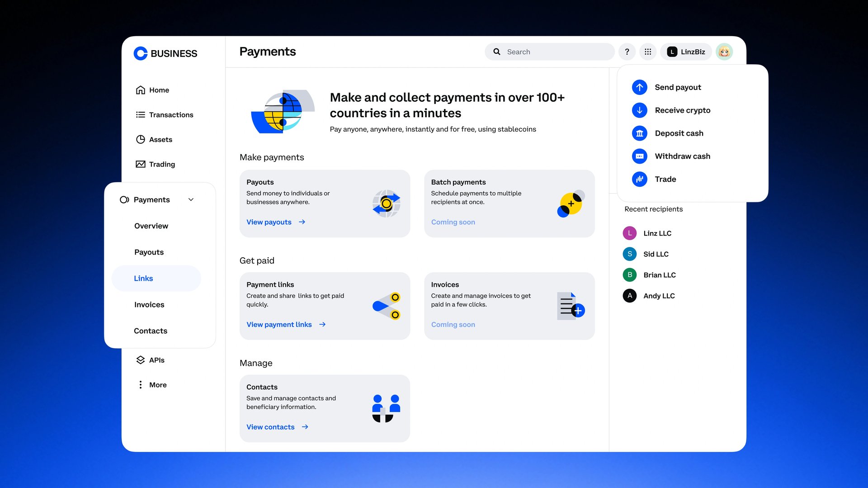Viewport: 868px width, 488px height.
Task: Select the Send payout action
Action: click(x=678, y=87)
